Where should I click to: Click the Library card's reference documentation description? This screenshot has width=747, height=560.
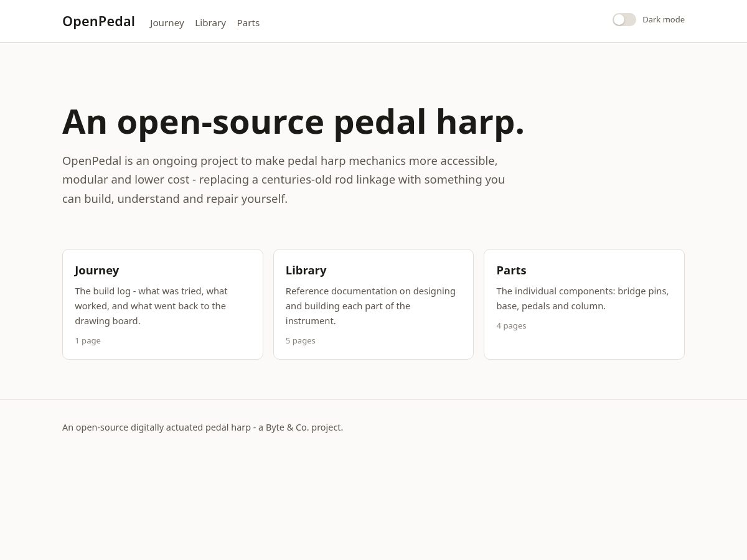point(371,306)
